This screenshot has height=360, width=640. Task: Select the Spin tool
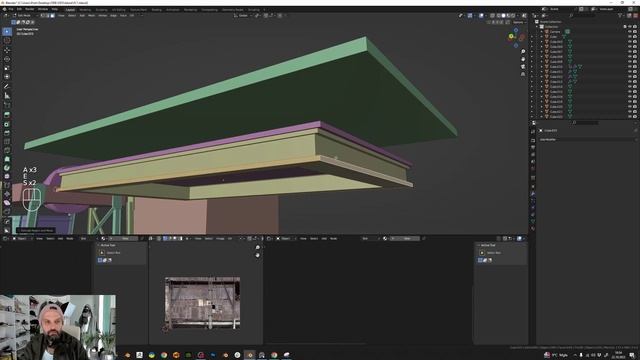(x=7, y=168)
